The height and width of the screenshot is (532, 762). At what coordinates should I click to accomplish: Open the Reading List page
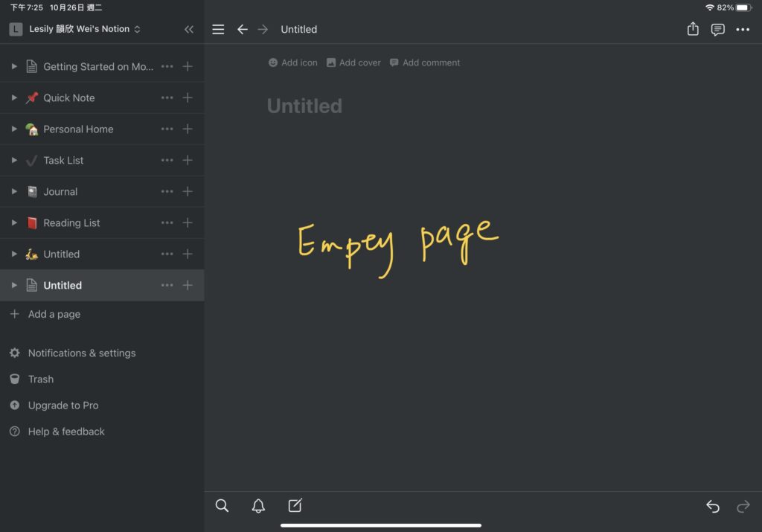[x=71, y=222]
